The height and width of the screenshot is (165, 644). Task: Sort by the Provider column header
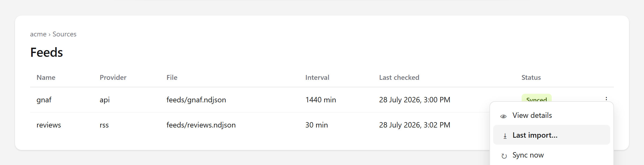tap(113, 77)
